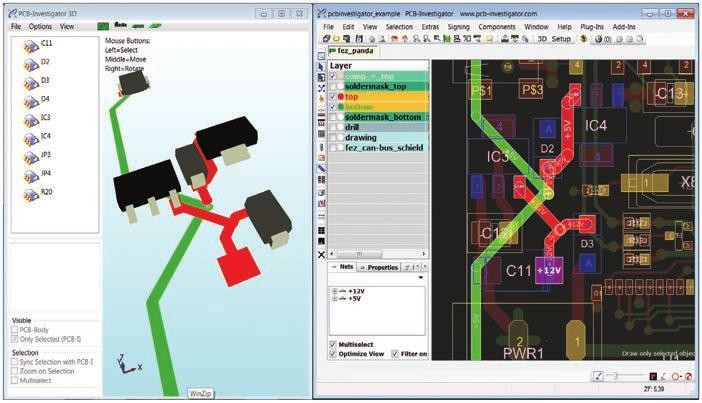Click left arrow of layer list scrollbar
The image size is (702, 403).
click(x=333, y=254)
